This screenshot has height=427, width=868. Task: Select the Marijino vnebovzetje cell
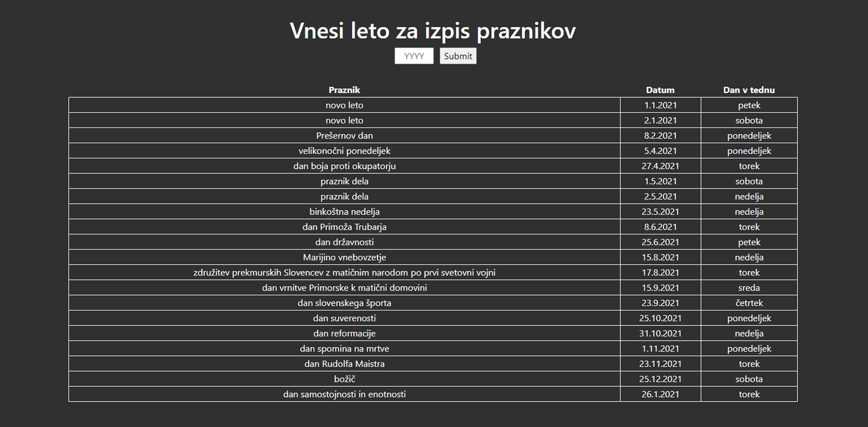tap(344, 257)
